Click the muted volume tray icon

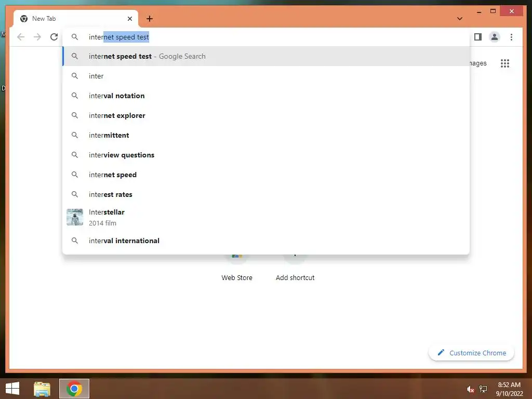pos(470,389)
